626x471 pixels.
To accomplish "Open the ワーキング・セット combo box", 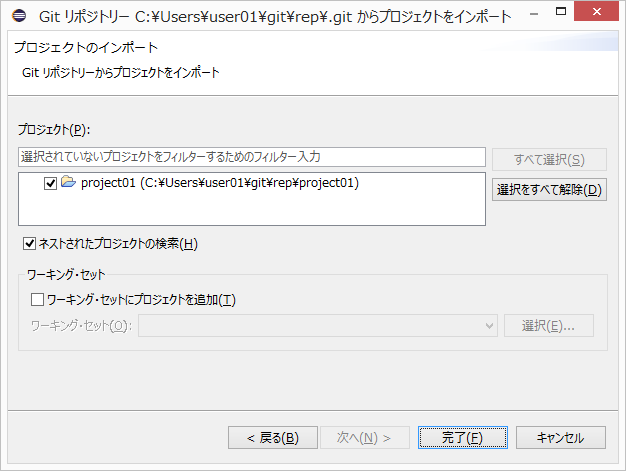I will [317, 326].
